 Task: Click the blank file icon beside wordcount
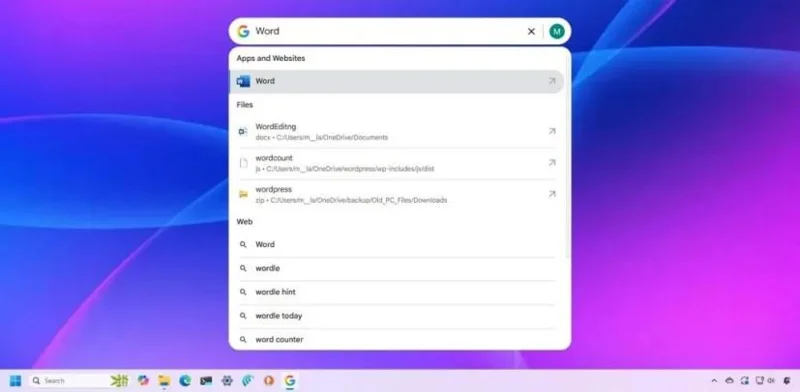243,163
